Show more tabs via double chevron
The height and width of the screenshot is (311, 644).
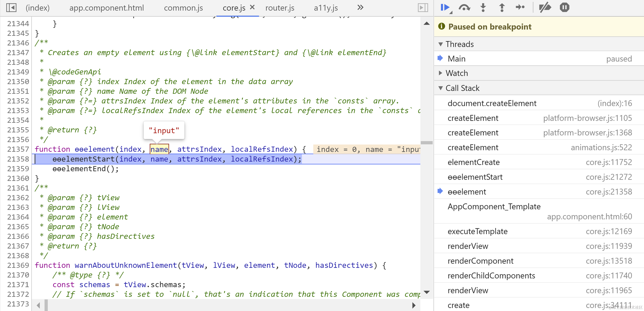360,7
